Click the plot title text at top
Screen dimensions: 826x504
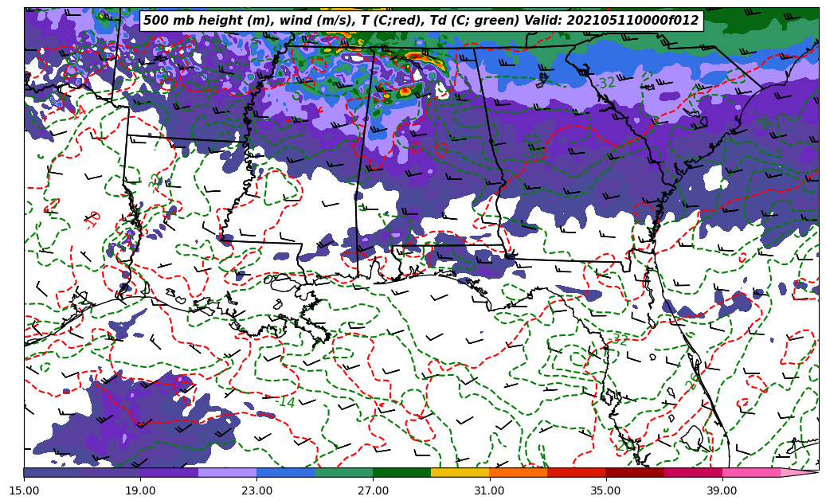[421, 21]
